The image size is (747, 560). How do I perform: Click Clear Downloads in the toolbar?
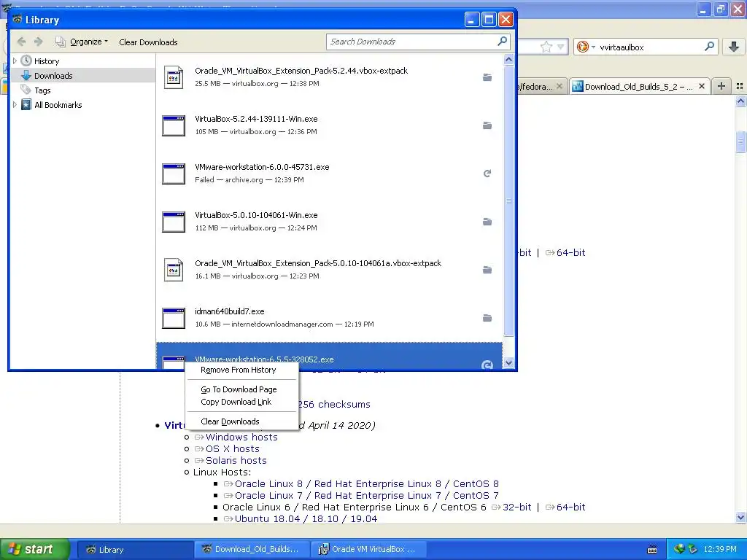click(x=148, y=42)
